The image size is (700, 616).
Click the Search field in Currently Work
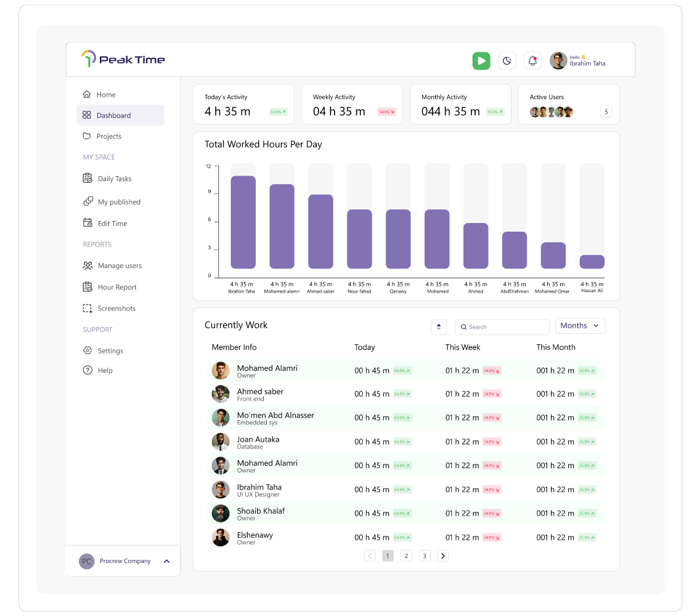click(x=502, y=326)
